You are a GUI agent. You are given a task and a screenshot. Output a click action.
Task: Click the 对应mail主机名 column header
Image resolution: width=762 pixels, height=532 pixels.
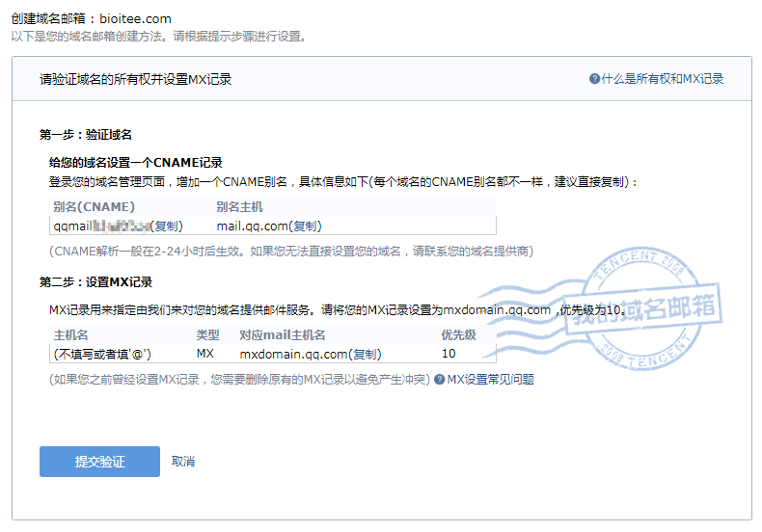[x=283, y=335]
